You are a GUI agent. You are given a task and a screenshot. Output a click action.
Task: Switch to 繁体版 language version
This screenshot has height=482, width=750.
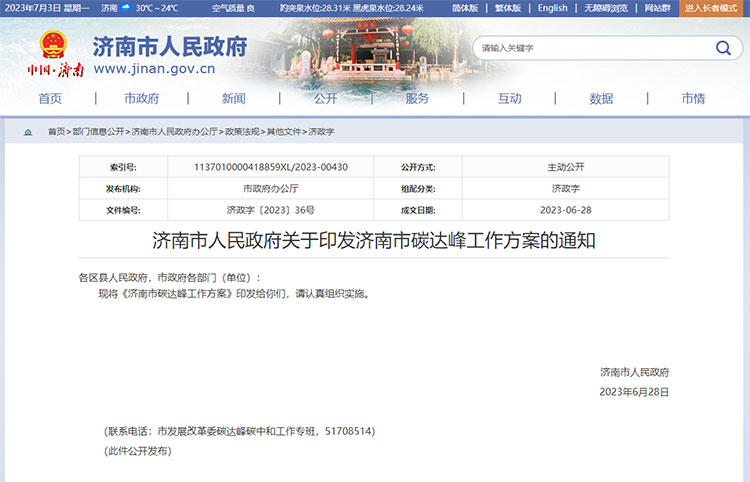508,8
